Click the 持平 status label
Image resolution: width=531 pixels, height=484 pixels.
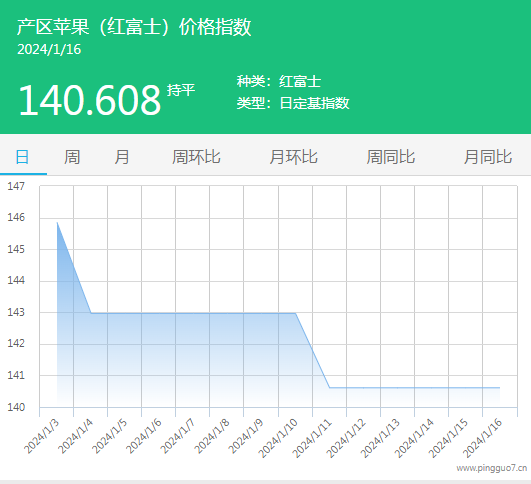181,90
